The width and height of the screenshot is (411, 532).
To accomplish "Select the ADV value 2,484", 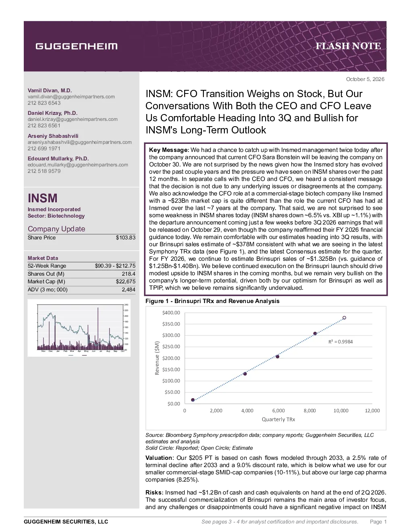I will 129,290.
